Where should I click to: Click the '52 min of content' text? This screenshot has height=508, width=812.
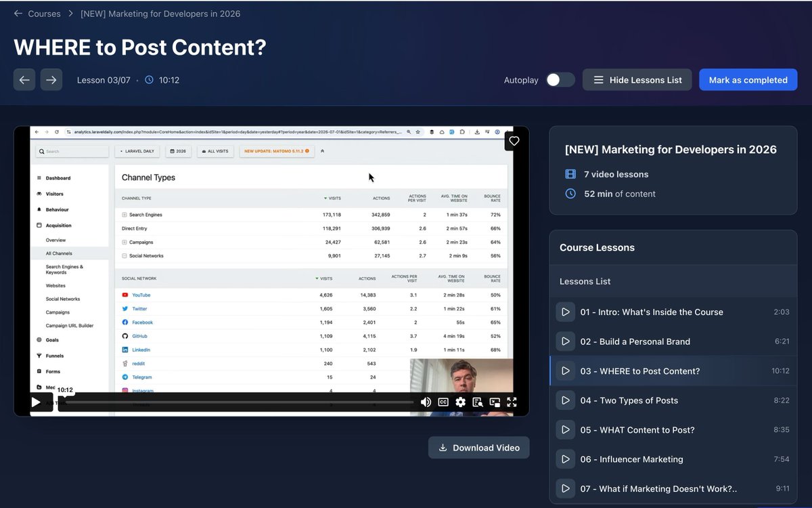pyautogui.click(x=620, y=194)
